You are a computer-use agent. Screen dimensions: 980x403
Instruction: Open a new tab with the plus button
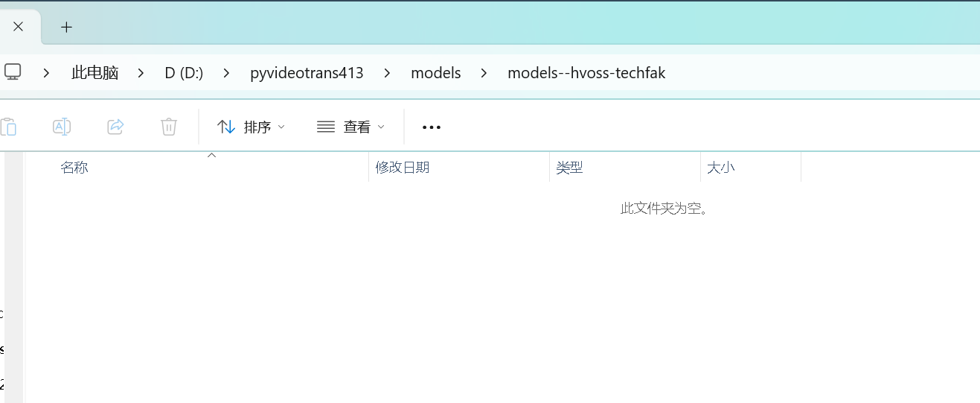[66, 27]
